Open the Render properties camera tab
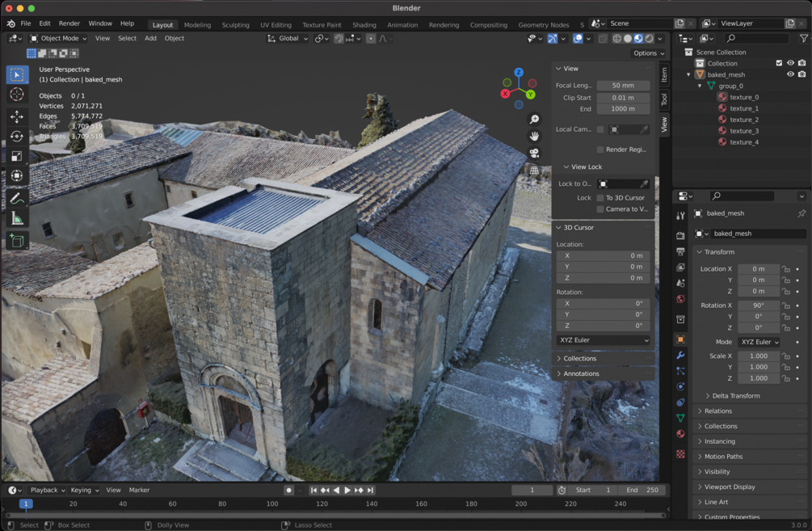Image resolution: width=812 pixels, height=531 pixels. pyautogui.click(x=680, y=236)
